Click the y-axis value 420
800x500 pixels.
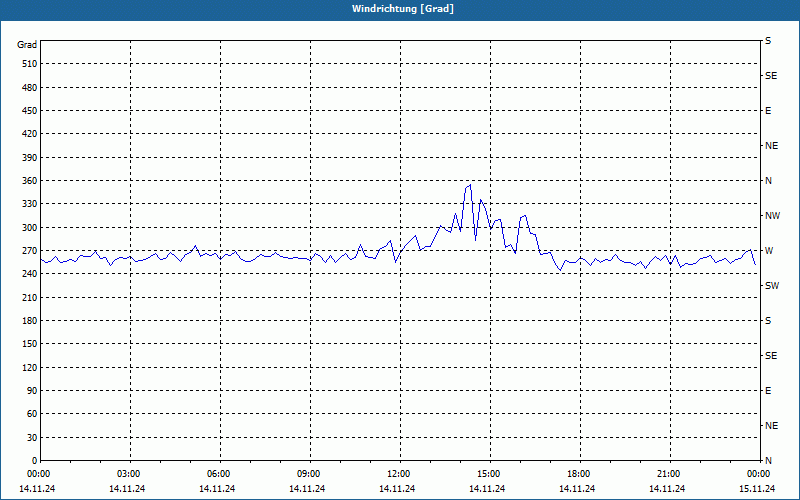coord(30,134)
